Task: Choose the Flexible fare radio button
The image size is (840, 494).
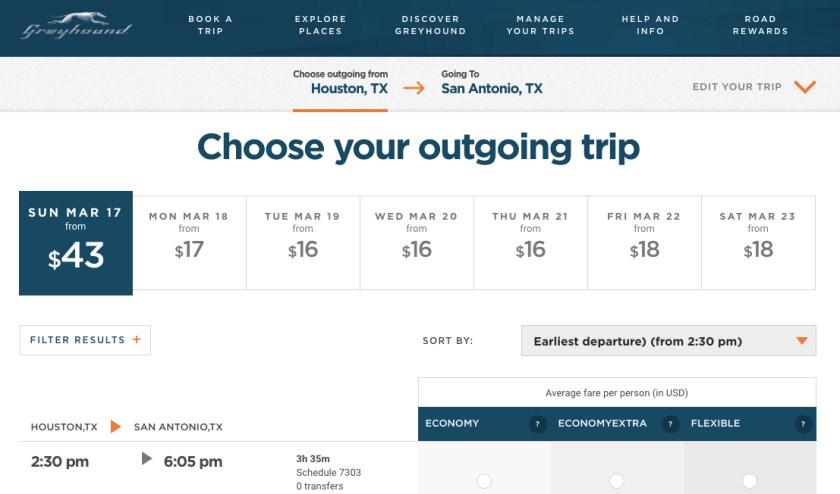Action: (x=750, y=481)
